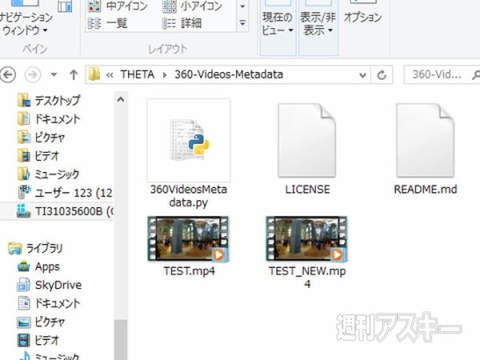Click 360-Videos-Metadata breadcrumb segment

(229, 74)
